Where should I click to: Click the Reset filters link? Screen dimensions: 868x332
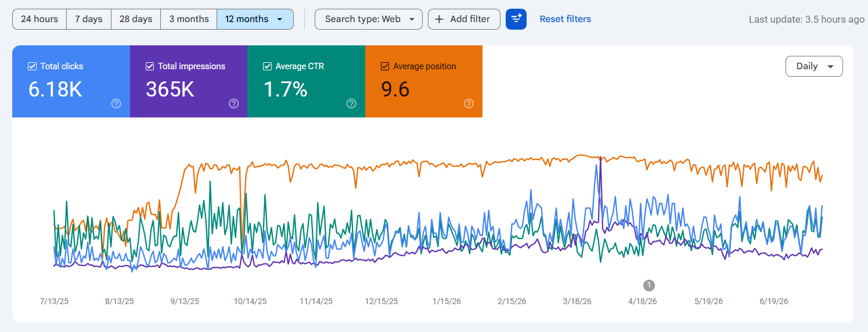(565, 19)
